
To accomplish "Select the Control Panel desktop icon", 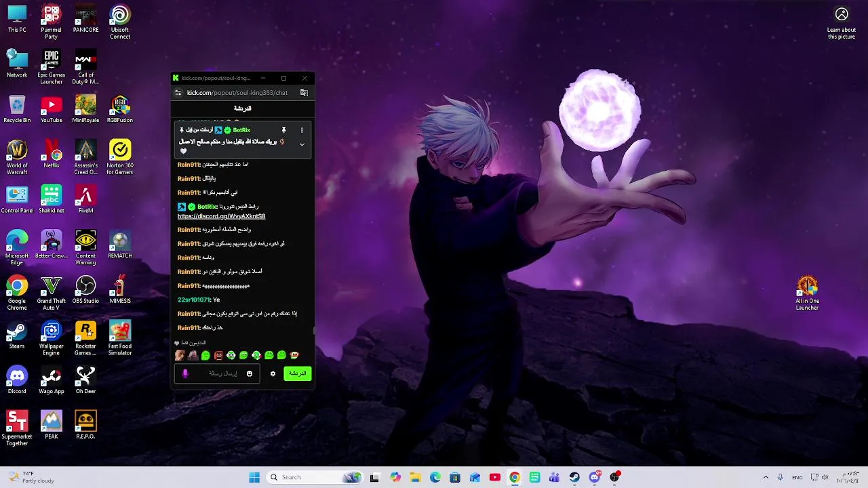I will (17, 200).
